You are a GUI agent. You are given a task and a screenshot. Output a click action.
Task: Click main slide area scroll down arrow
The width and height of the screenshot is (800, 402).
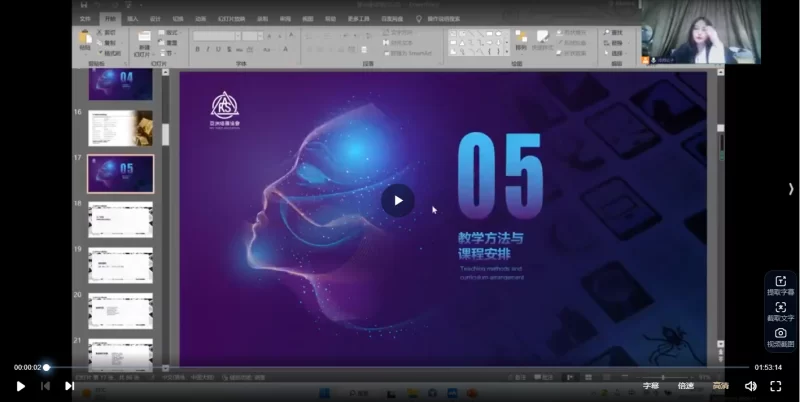720,344
